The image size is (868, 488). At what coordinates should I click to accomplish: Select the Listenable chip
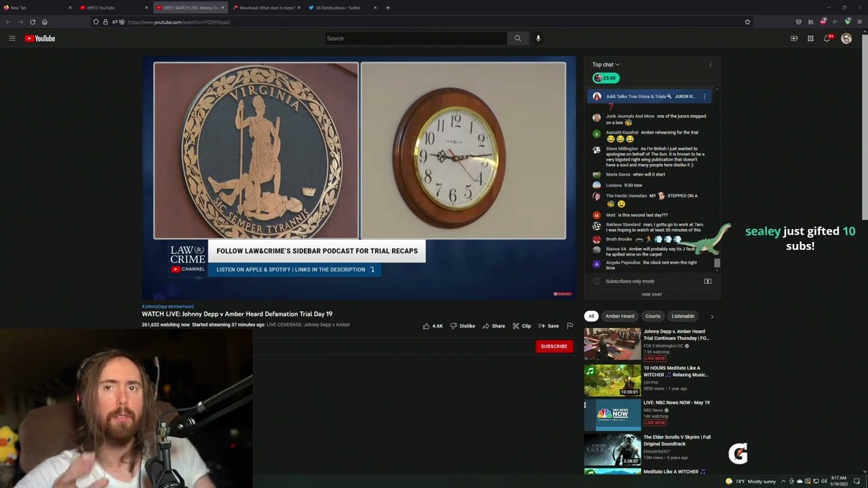click(683, 316)
